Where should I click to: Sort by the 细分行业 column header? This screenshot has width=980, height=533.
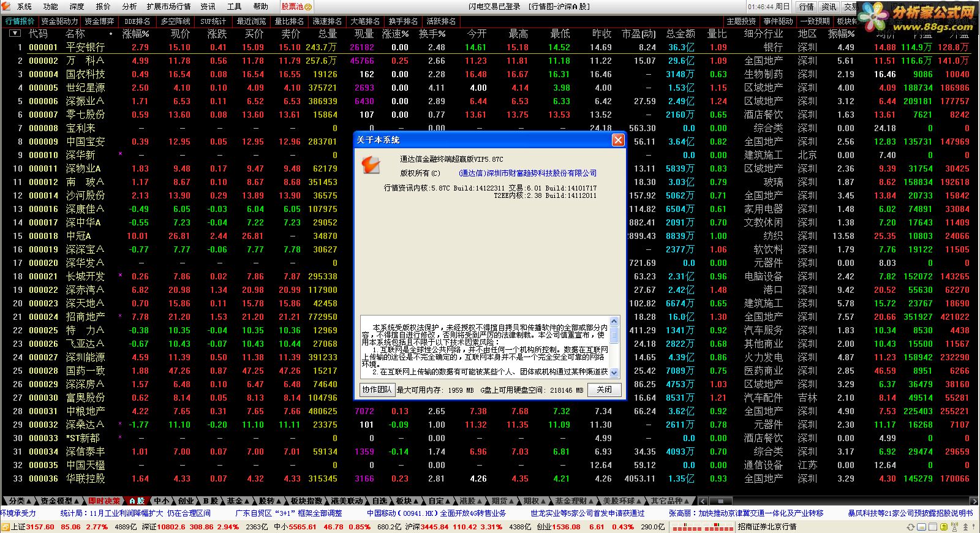[763, 34]
